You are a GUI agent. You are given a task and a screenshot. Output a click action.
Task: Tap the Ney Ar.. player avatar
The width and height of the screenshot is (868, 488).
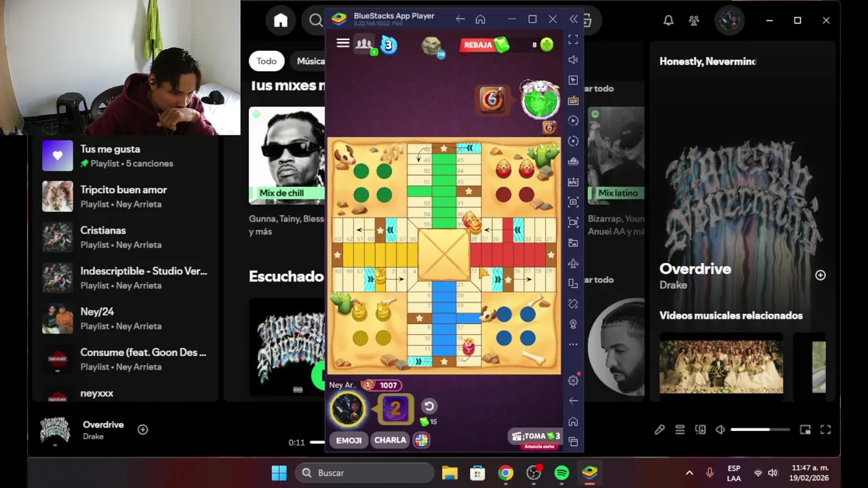tap(347, 409)
